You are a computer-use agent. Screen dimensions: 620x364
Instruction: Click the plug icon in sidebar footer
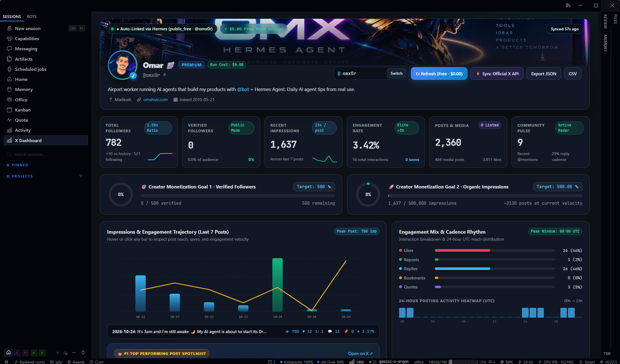click(83, 352)
